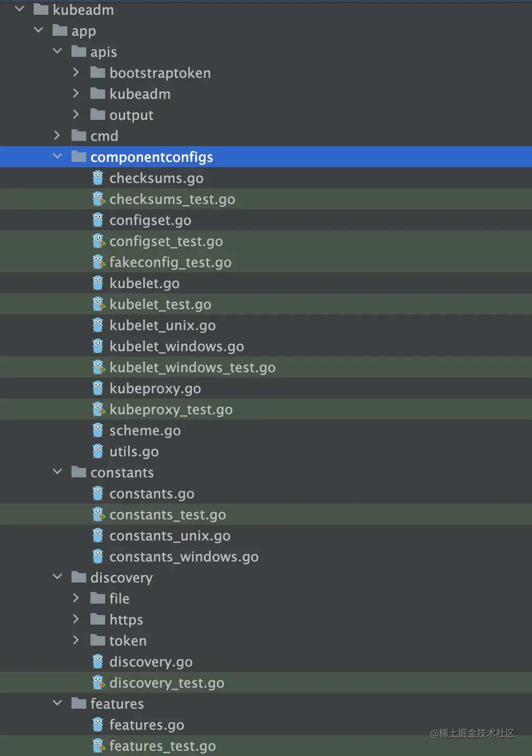
Task: Select the kubeproxy.go file name
Action: pos(155,389)
